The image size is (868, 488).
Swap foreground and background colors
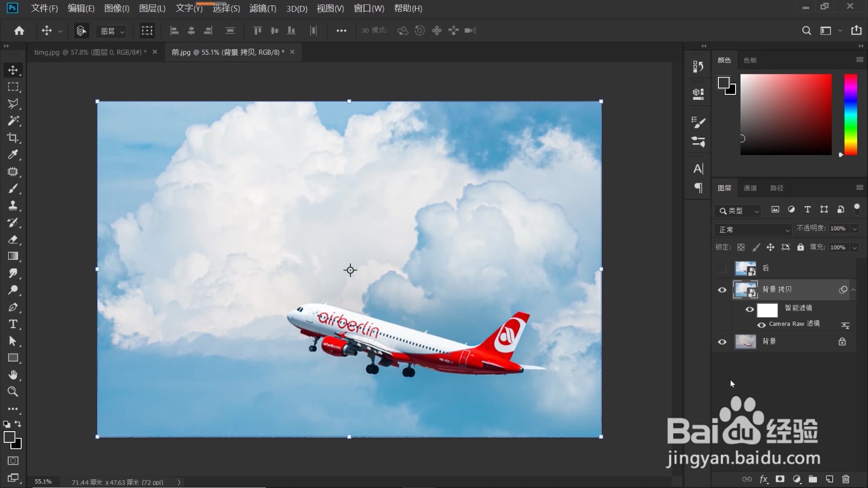pos(18,423)
